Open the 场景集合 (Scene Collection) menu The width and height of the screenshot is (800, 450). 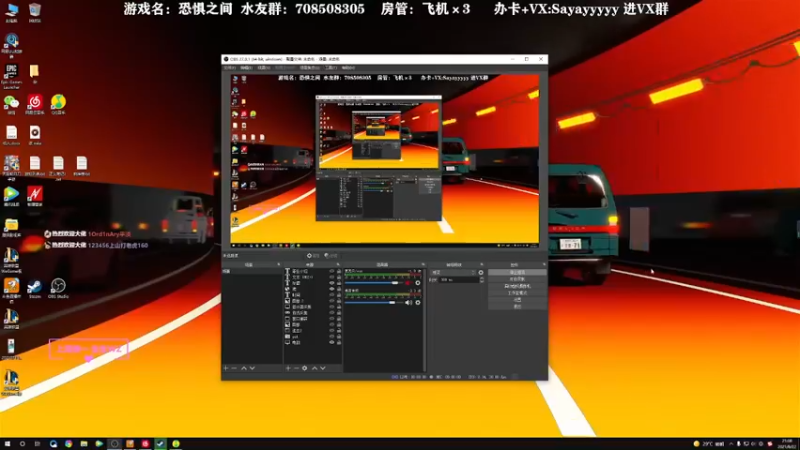tap(309, 68)
